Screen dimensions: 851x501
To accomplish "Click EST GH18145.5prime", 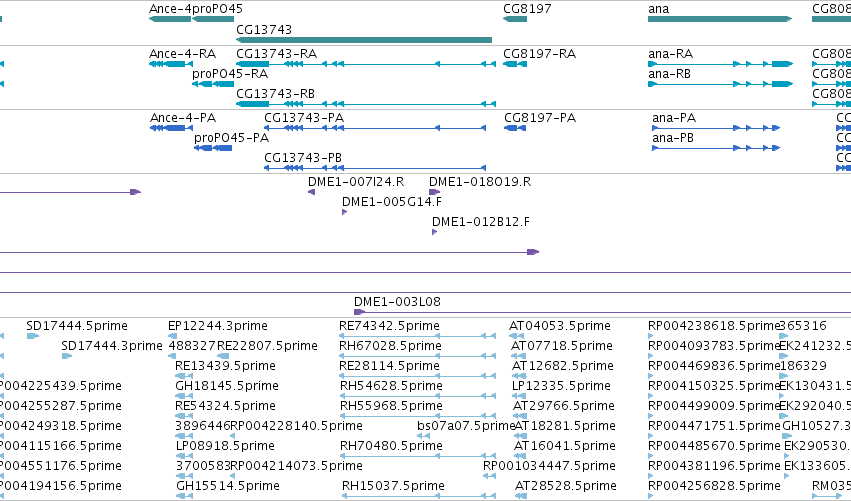I will (x=184, y=396).
